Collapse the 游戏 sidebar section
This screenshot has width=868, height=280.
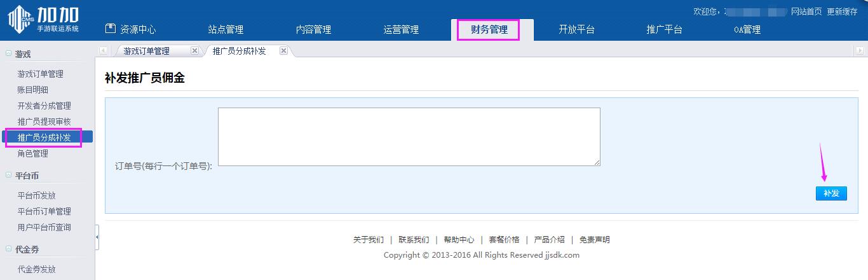point(8,54)
